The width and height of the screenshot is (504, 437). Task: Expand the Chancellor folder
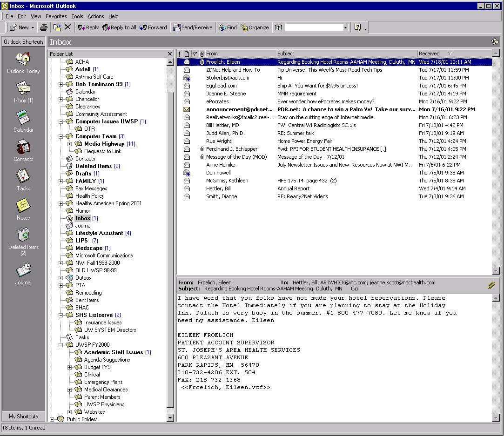coord(60,99)
